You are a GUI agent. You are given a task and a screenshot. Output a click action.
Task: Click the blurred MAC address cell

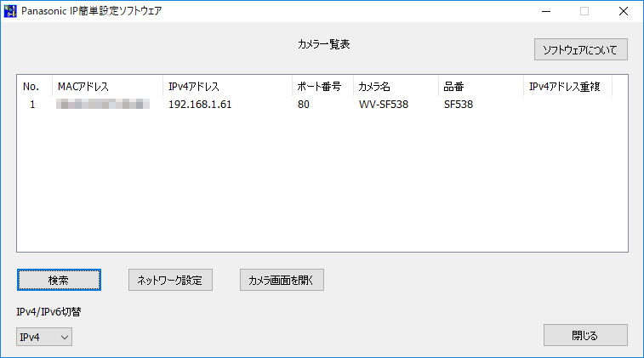[x=103, y=105]
